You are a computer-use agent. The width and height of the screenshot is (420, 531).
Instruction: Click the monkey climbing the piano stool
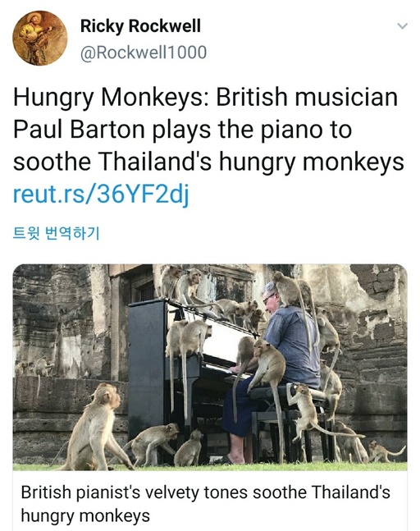tap(306, 413)
